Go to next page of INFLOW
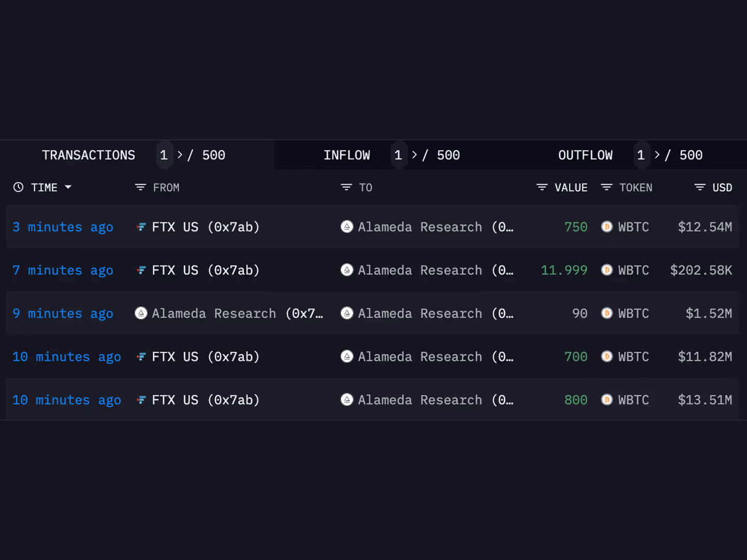 pos(414,155)
